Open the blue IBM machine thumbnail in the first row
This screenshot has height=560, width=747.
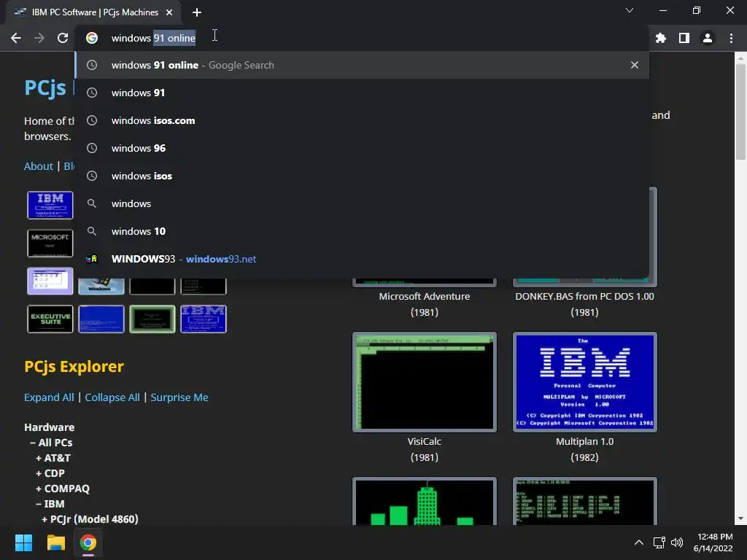tap(50, 205)
